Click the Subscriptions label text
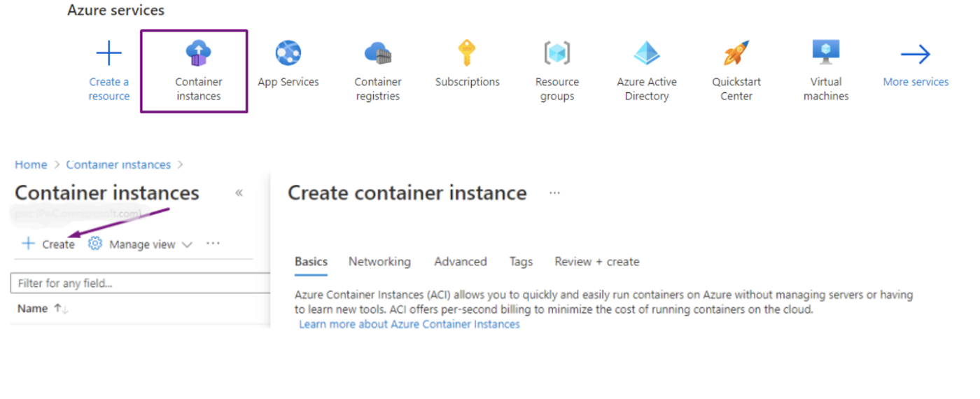 coord(468,82)
